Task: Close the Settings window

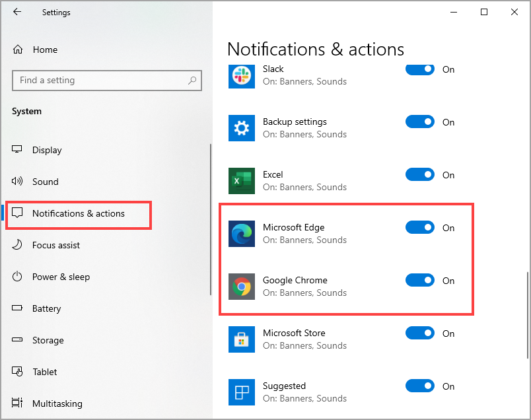Action: pos(514,12)
